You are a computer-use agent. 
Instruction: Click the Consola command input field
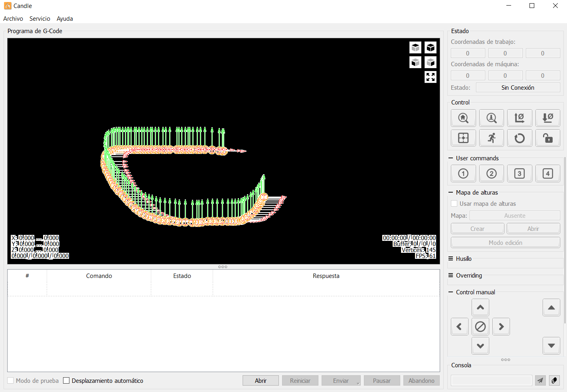(491, 380)
